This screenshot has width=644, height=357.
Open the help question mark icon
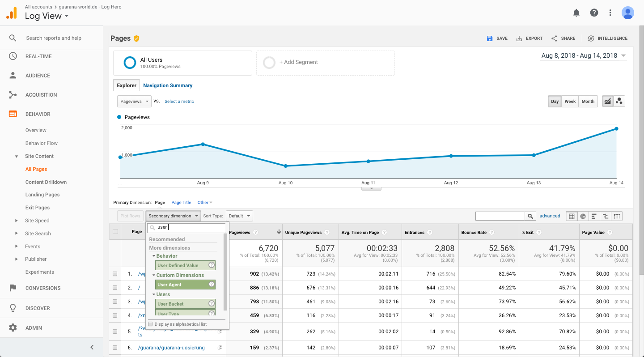594,13
